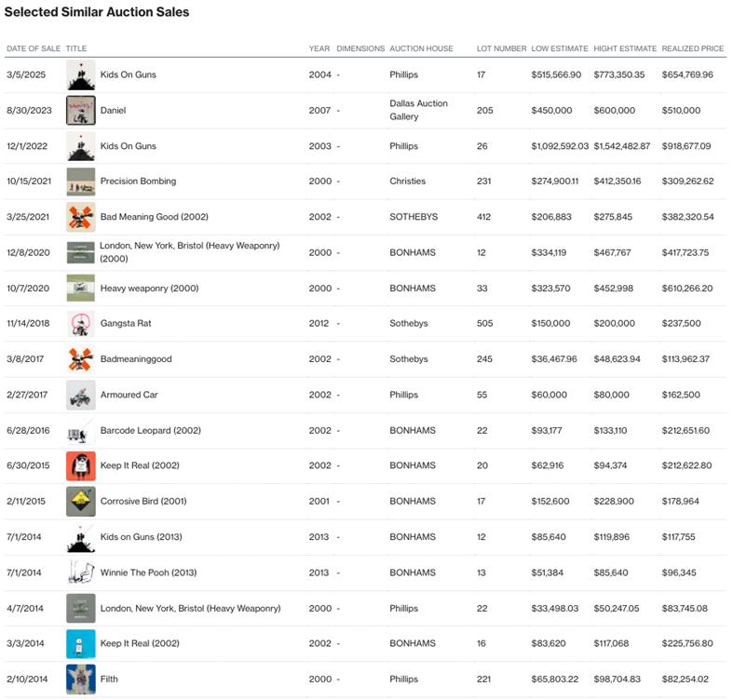Image resolution: width=733 pixels, height=700 pixels.
Task: Open the Heavy weaponry (2000) title link
Action: [x=149, y=289]
